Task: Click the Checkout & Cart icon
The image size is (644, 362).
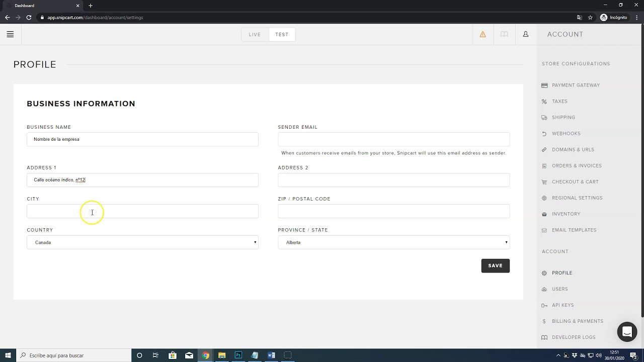Action: (544, 182)
